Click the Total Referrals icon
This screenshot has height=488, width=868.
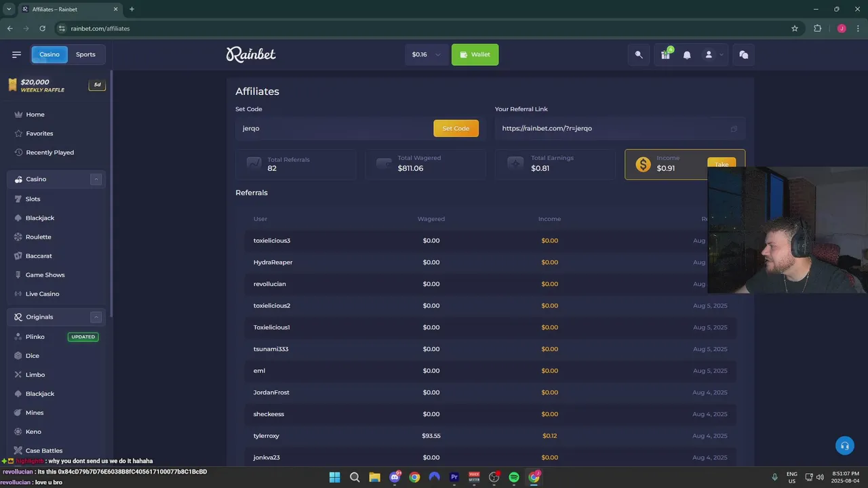[x=254, y=163]
